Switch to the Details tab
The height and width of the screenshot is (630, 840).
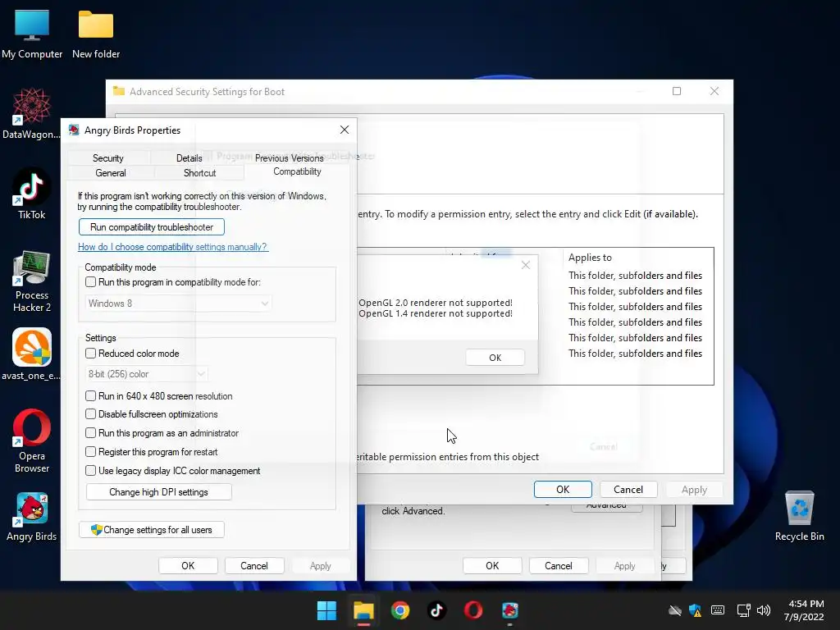coord(189,158)
